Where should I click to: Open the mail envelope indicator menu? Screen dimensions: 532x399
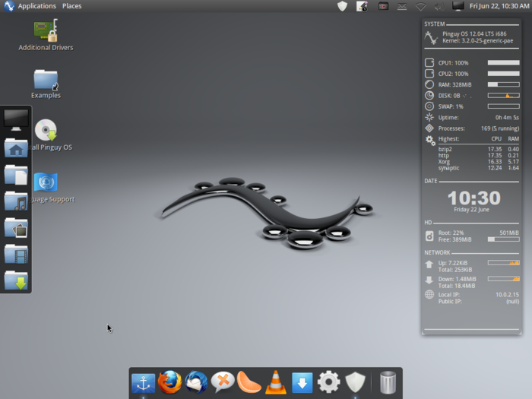pos(401,6)
